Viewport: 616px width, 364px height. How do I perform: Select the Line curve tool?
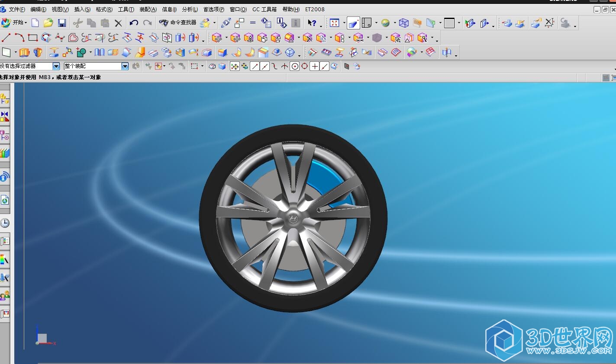(x=6, y=38)
